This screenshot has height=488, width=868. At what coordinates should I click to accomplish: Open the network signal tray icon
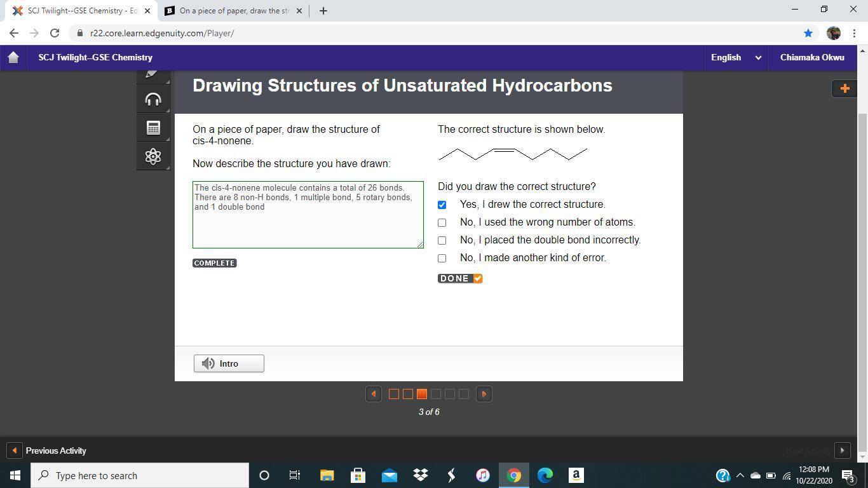click(x=787, y=475)
